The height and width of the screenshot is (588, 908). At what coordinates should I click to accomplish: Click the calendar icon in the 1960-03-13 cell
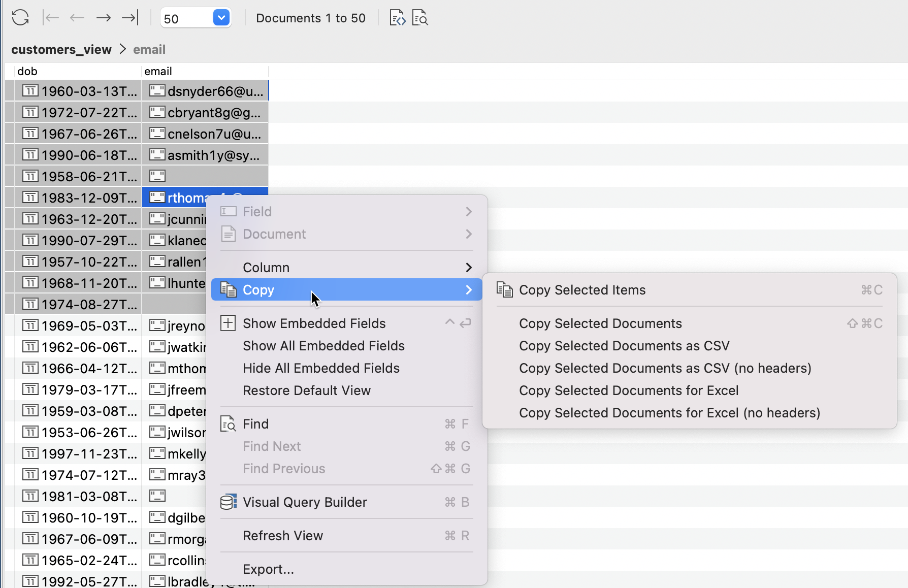tap(30, 91)
